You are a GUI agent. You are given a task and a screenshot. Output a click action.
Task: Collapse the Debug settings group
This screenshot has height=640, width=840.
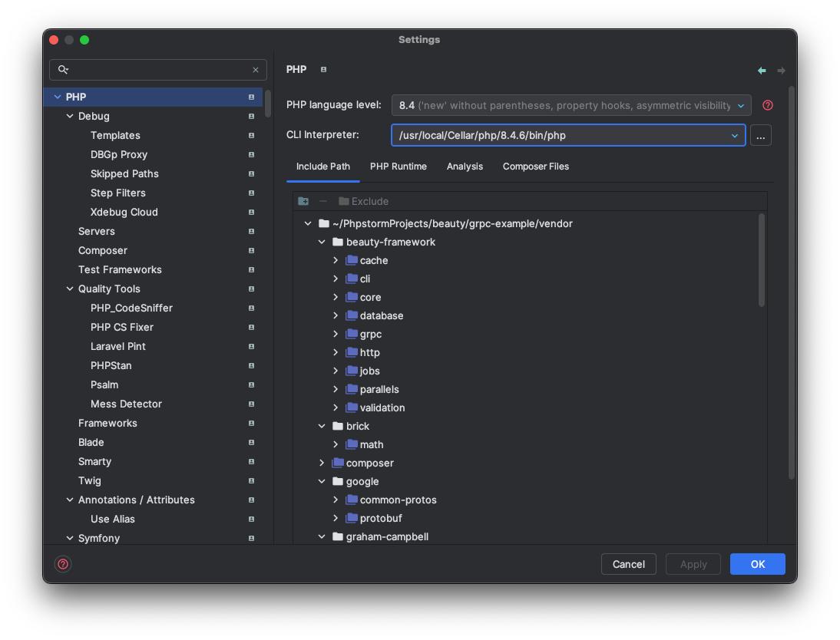tap(70, 116)
